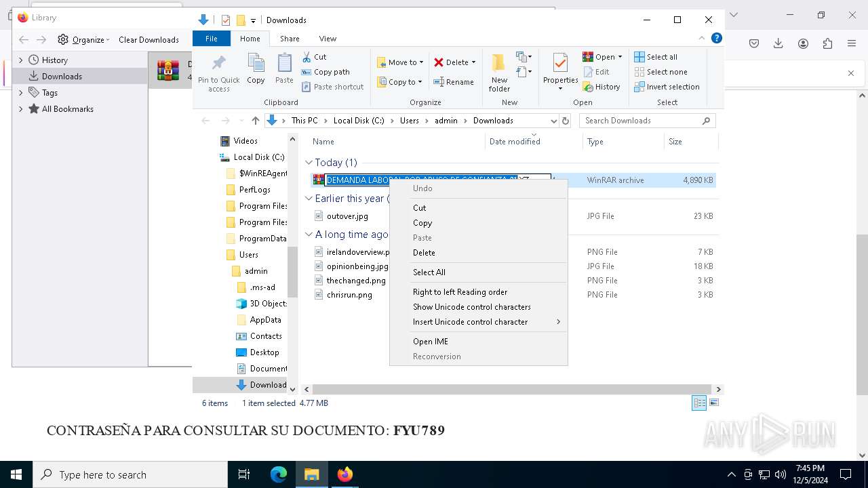
Task: Switch to large icons view
Action: tap(713, 403)
